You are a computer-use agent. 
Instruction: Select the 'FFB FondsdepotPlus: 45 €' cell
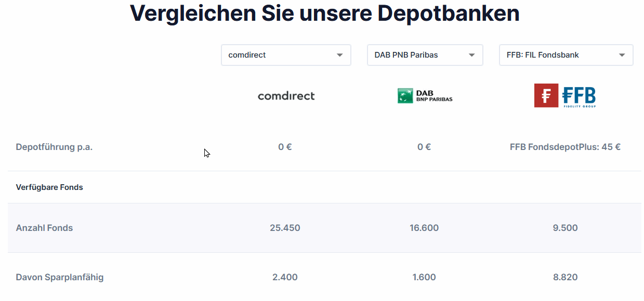click(565, 147)
